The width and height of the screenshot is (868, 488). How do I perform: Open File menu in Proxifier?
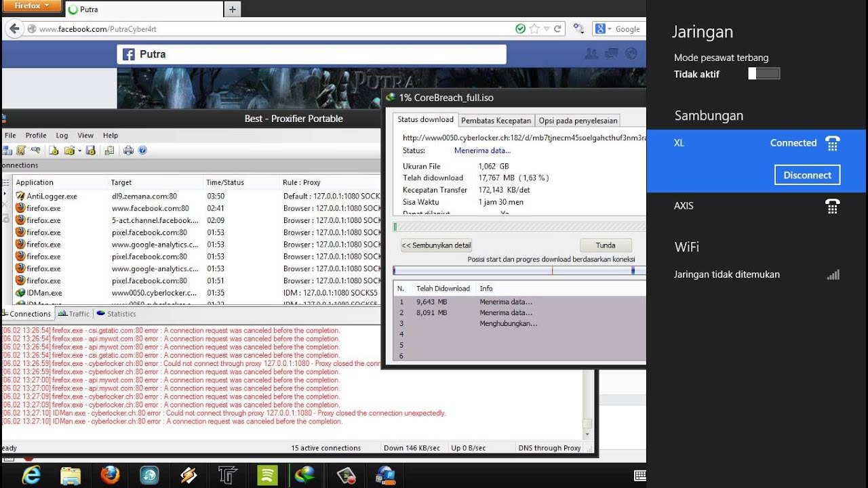pyautogui.click(x=10, y=136)
